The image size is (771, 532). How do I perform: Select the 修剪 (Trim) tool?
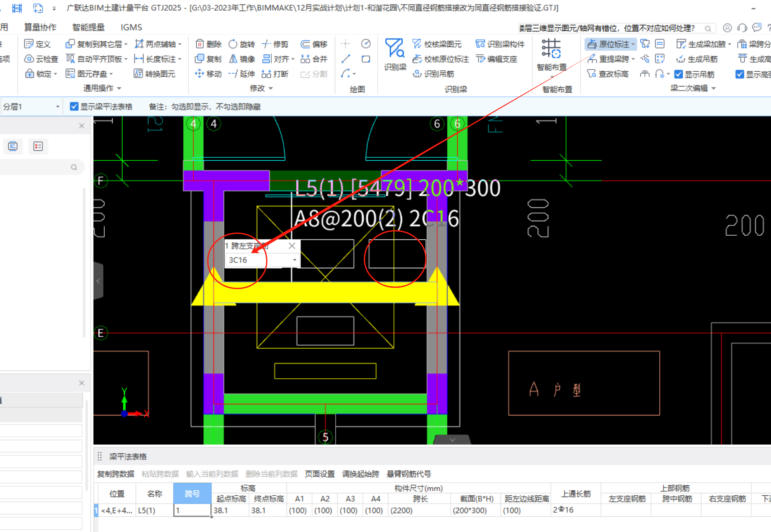[x=275, y=44]
